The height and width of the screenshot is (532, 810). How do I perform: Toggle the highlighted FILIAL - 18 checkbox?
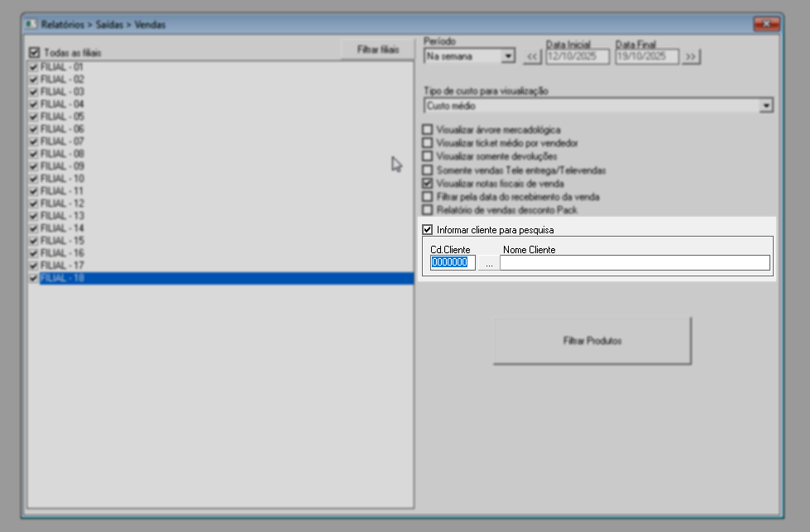pyautogui.click(x=34, y=278)
